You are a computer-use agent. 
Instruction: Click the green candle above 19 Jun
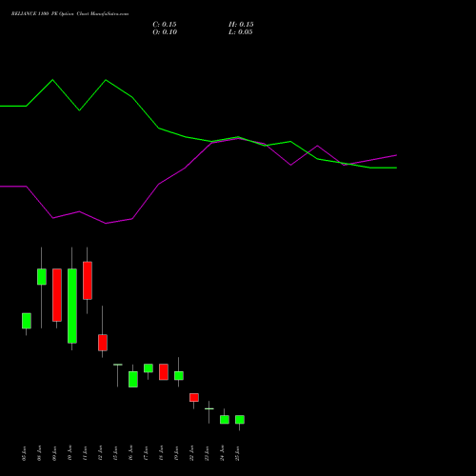pyautogui.click(x=179, y=376)
